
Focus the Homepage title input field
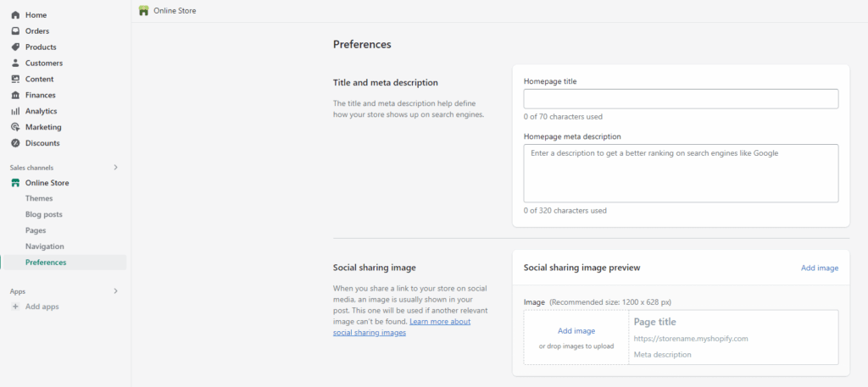click(681, 99)
